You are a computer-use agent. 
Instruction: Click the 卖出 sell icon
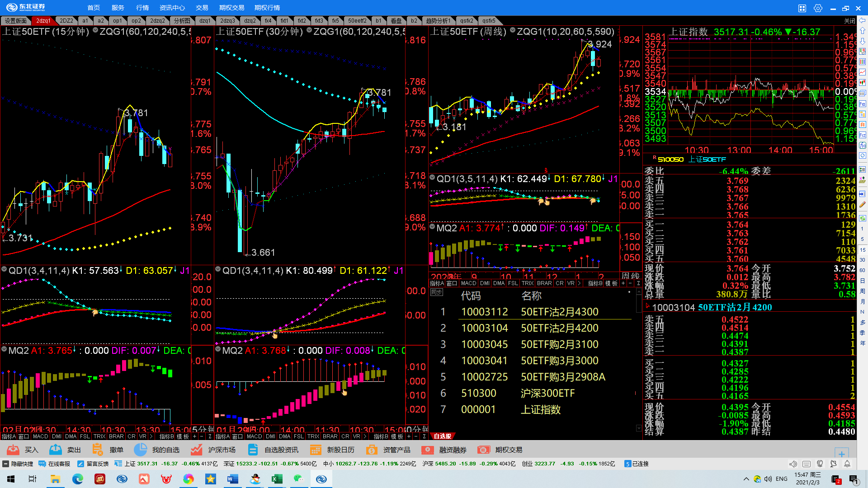56,450
